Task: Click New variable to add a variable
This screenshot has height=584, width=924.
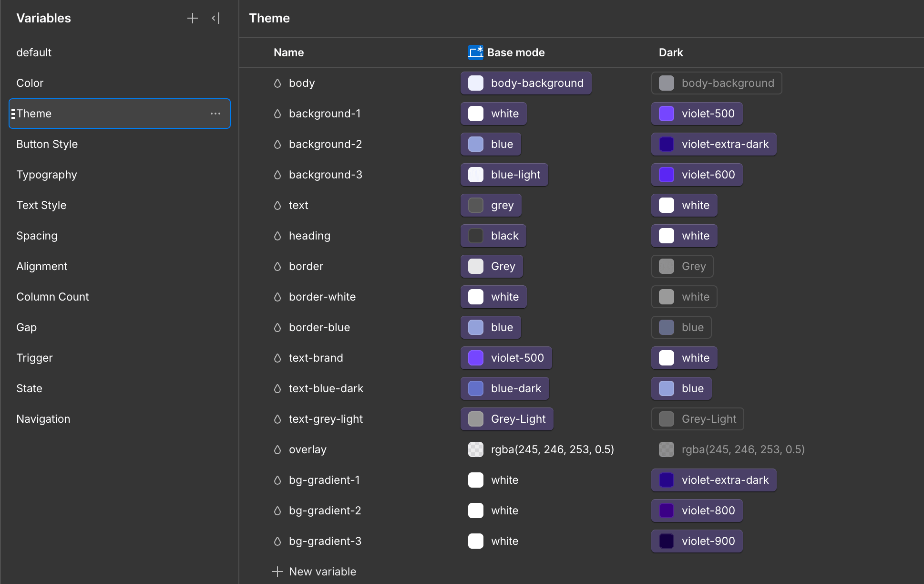Action: pyautogui.click(x=314, y=572)
